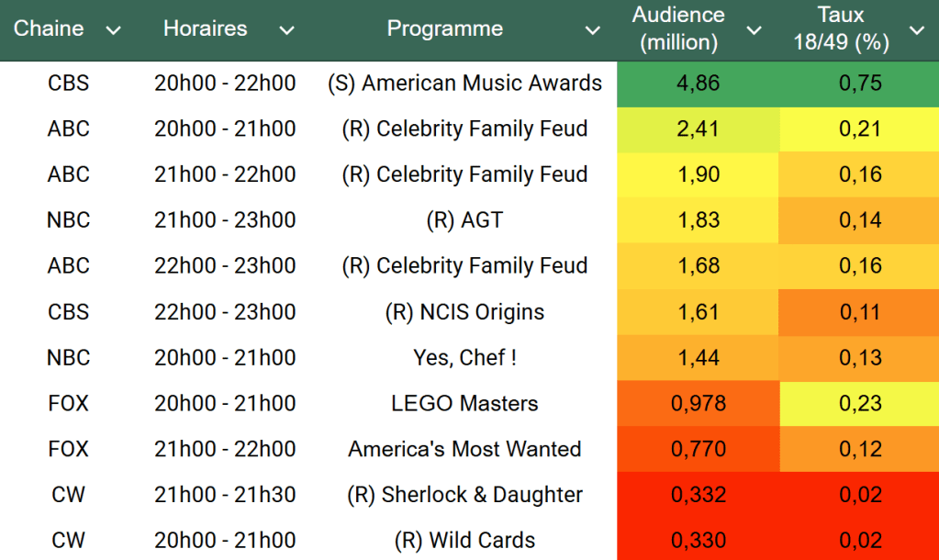The width and height of the screenshot is (939, 560).
Task: Click the 4,86 audience cell
Action: coord(698,84)
